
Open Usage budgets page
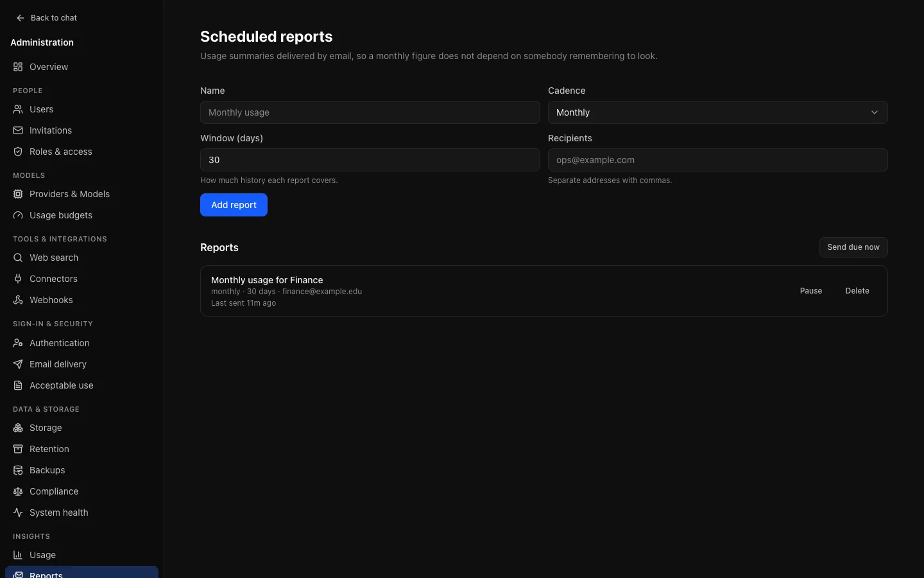(x=81, y=215)
